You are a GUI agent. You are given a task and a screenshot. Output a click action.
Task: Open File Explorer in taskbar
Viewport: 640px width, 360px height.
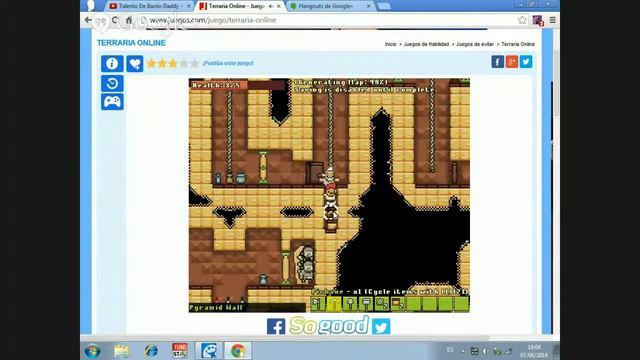pos(121,351)
